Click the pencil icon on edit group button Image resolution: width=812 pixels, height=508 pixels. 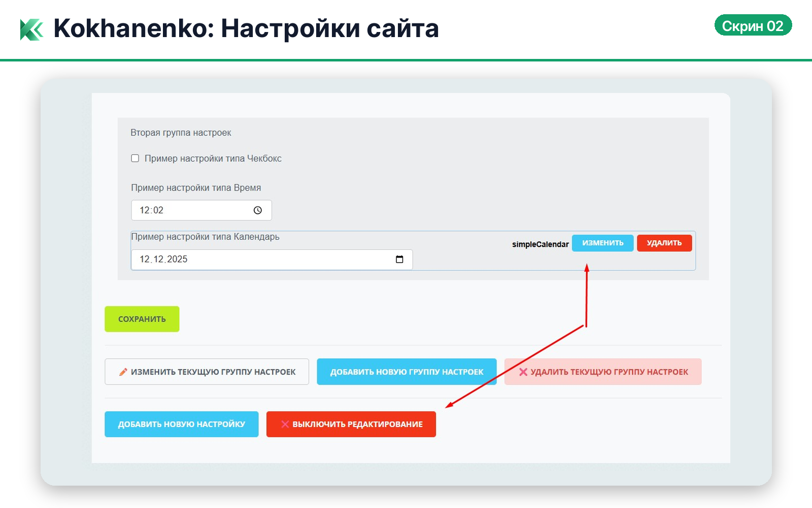(x=123, y=372)
